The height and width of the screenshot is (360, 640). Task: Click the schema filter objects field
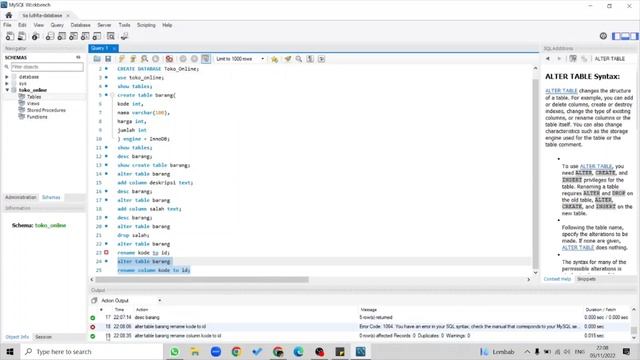click(x=47, y=67)
